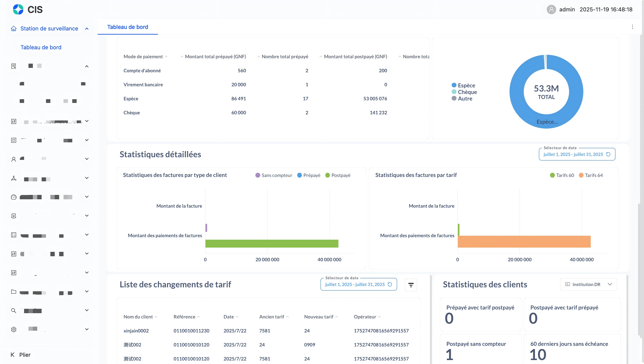644x364 pixels.
Task: Open the three-dot options menu
Action: tap(632, 27)
